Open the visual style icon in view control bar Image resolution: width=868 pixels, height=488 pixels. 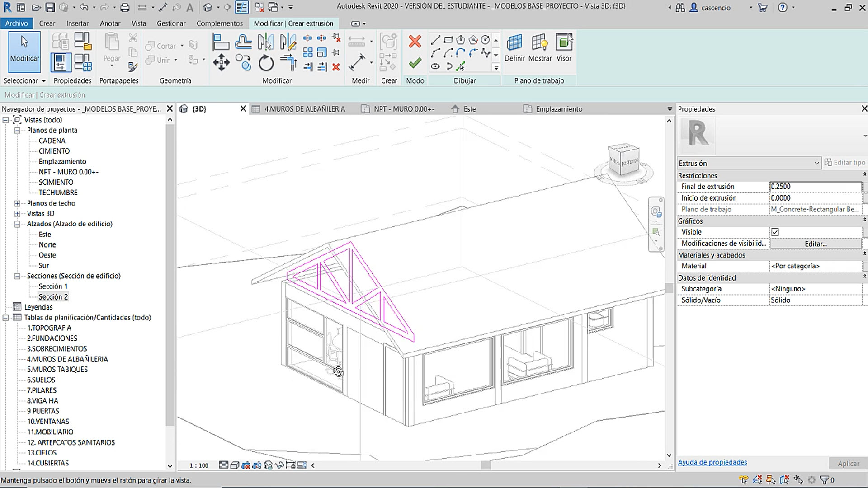(234, 465)
